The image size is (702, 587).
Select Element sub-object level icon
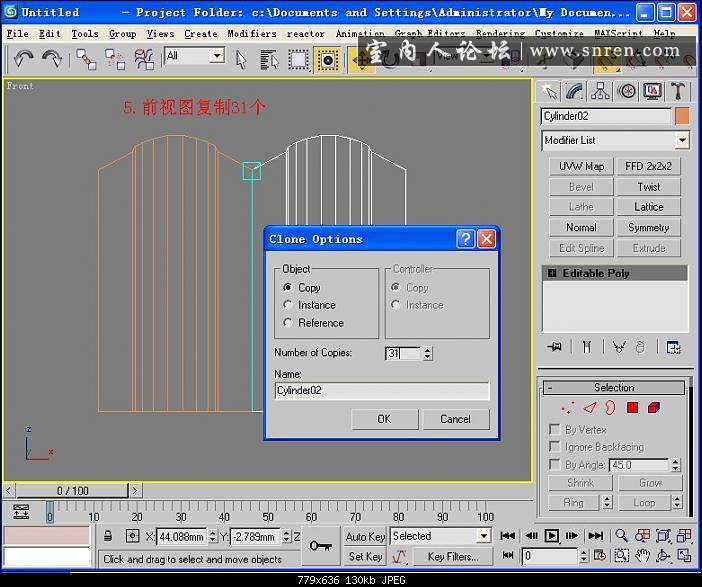pos(654,408)
